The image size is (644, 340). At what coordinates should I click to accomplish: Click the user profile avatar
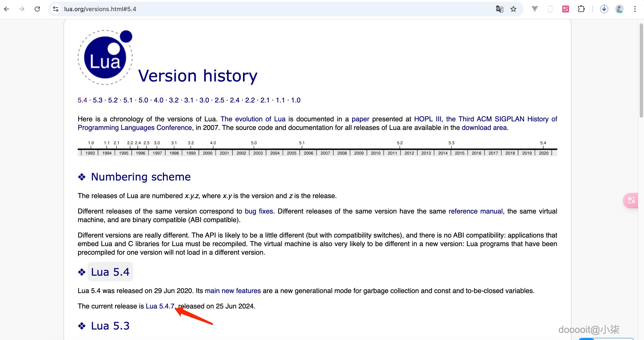(x=619, y=9)
